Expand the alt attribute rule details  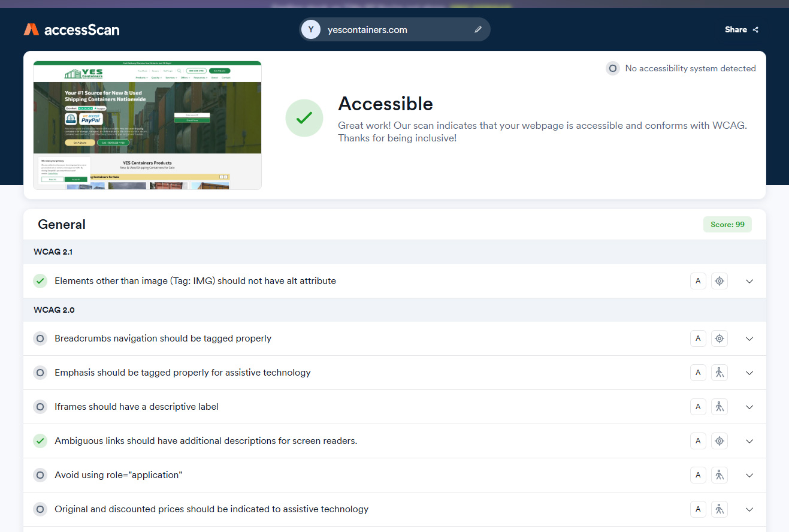(749, 281)
